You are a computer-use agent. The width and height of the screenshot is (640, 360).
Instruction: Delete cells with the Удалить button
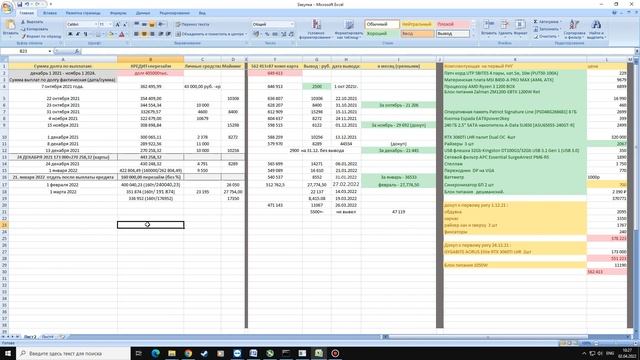tap(505, 29)
